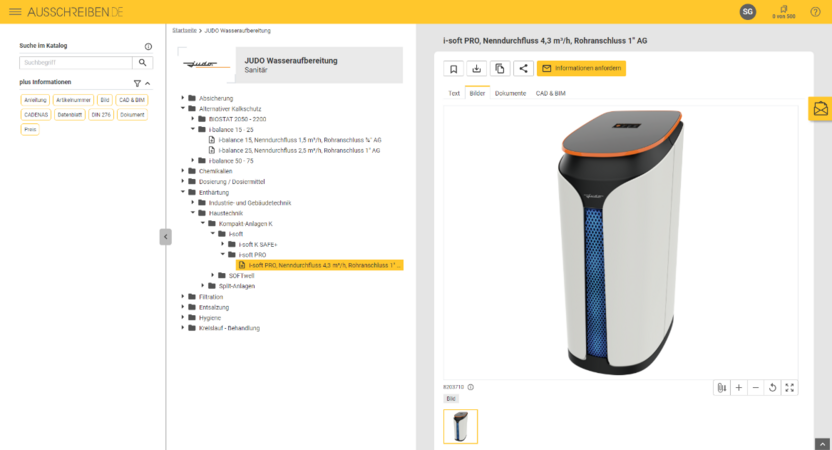Bookmark this product with the bookmark icon
Screen dimensions: 832x450
(x=454, y=68)
